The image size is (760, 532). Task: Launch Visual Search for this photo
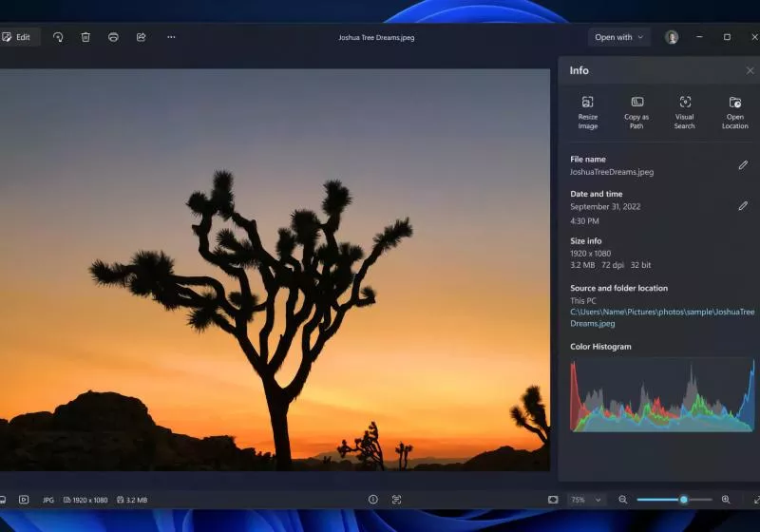(684, 112)
